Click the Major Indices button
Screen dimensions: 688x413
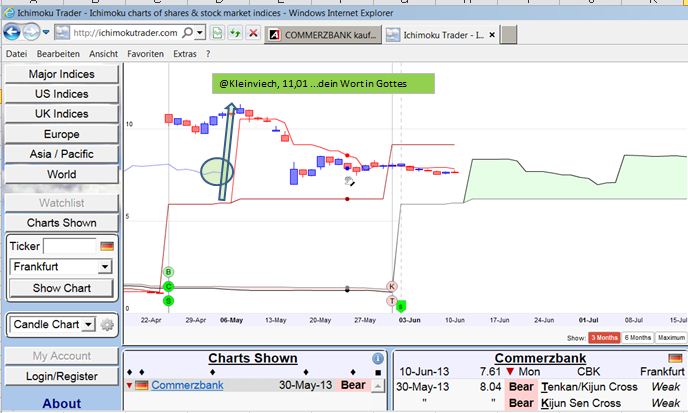point(61,74)
